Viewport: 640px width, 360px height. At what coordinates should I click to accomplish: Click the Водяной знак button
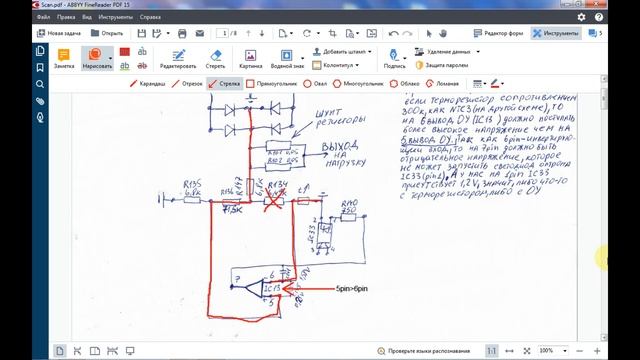(x=287, y=58)
